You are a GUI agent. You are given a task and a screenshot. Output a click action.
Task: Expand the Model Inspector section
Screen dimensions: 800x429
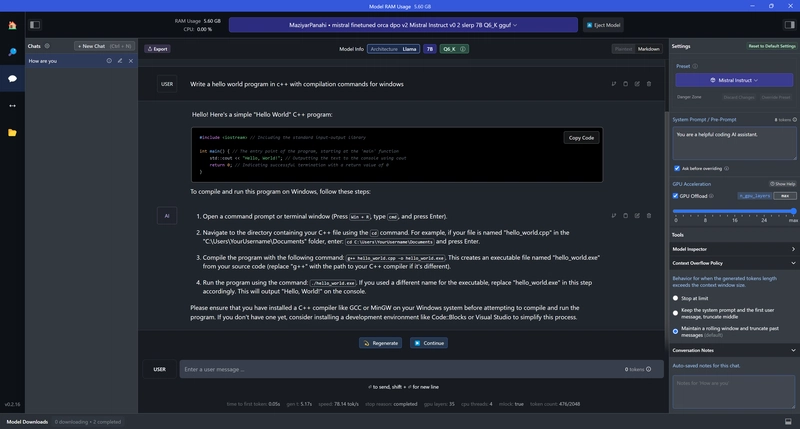tap(734, 249)
